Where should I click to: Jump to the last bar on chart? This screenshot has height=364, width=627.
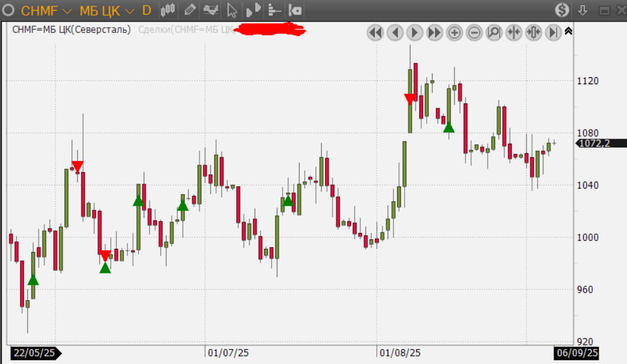tap(553, 32)
